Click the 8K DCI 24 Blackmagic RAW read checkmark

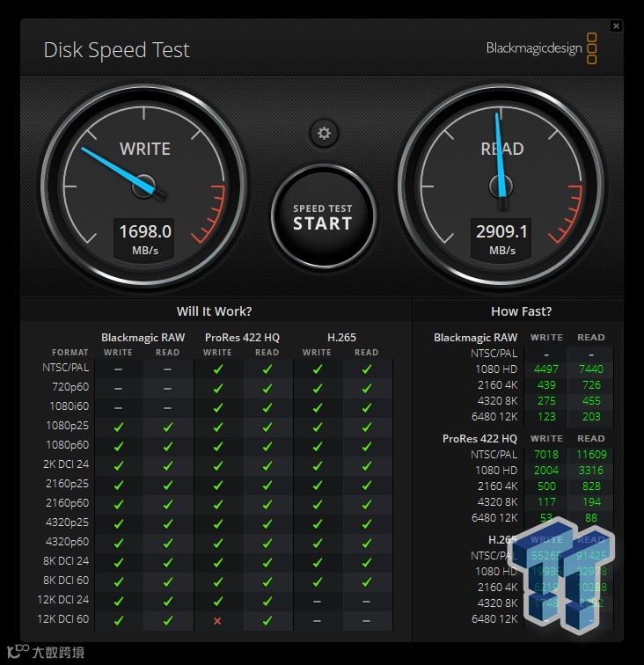tap(167, 562)
